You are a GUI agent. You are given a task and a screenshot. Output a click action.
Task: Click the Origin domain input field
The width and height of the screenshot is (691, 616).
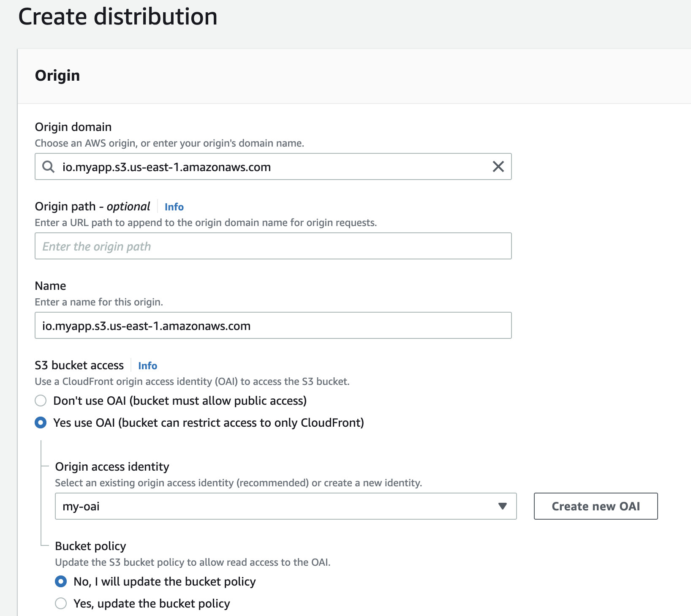coord(273,166)
